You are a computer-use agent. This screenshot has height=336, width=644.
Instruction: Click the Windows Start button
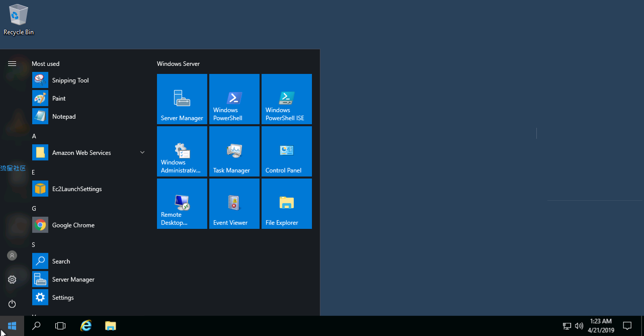[x=12, y=326]
